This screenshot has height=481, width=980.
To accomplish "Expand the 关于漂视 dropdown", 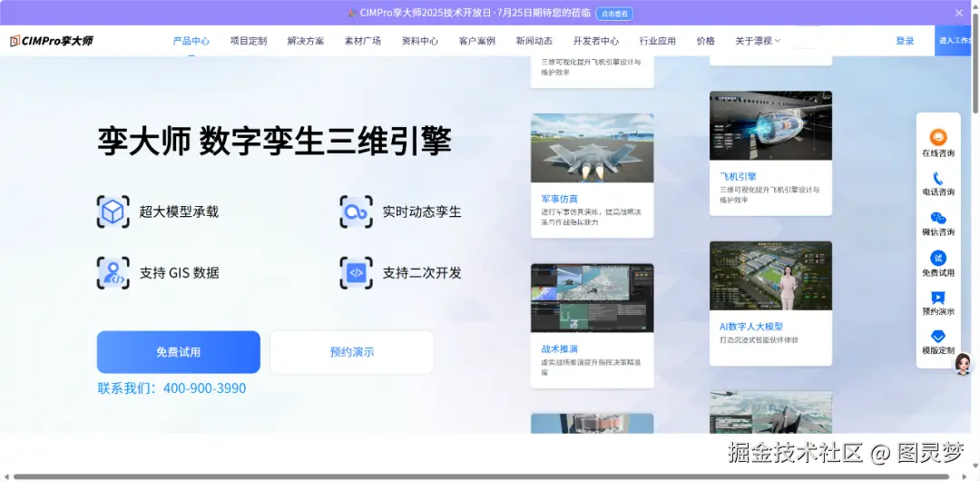I will coord(758,41).
